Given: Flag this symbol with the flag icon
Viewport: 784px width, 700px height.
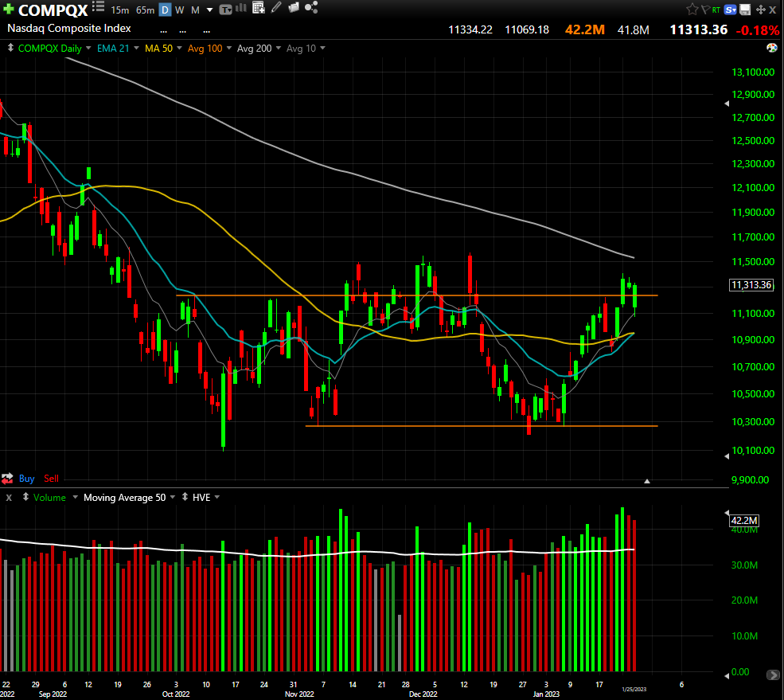Looking at the screenshot, I should coord(705,10).
